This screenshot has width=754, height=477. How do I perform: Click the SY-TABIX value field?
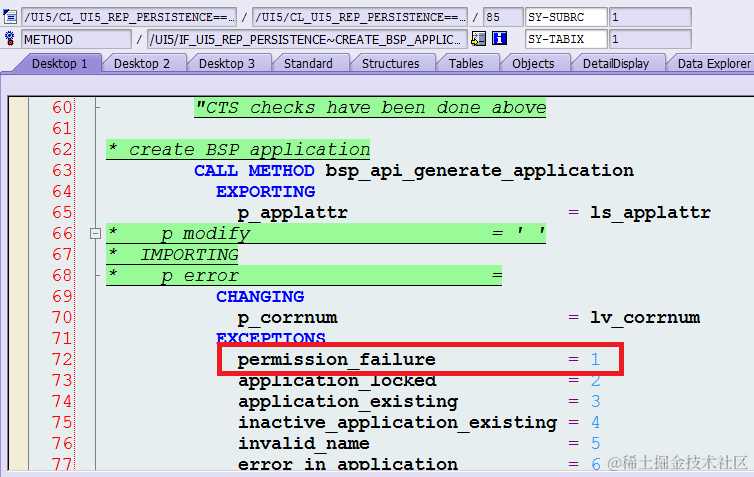650,39
